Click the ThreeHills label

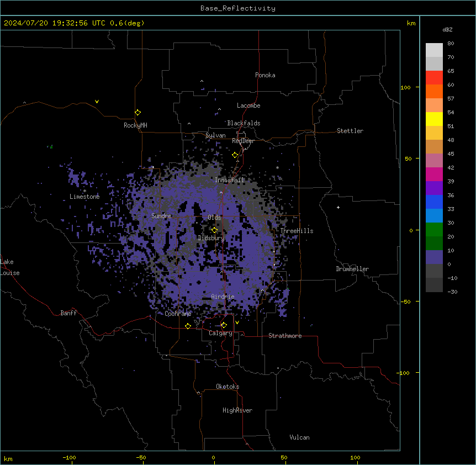(x=297, y=231)
